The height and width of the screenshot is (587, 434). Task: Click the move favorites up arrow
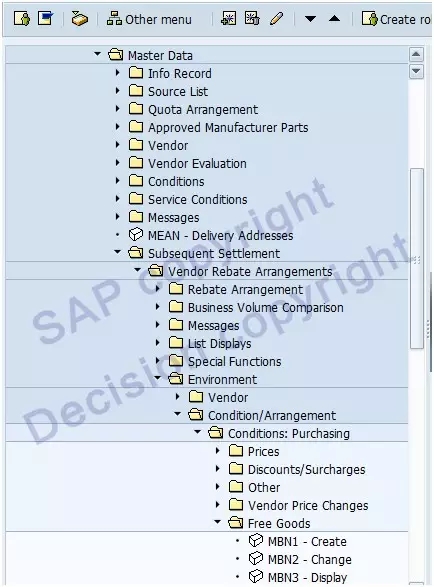coord(334,18)
